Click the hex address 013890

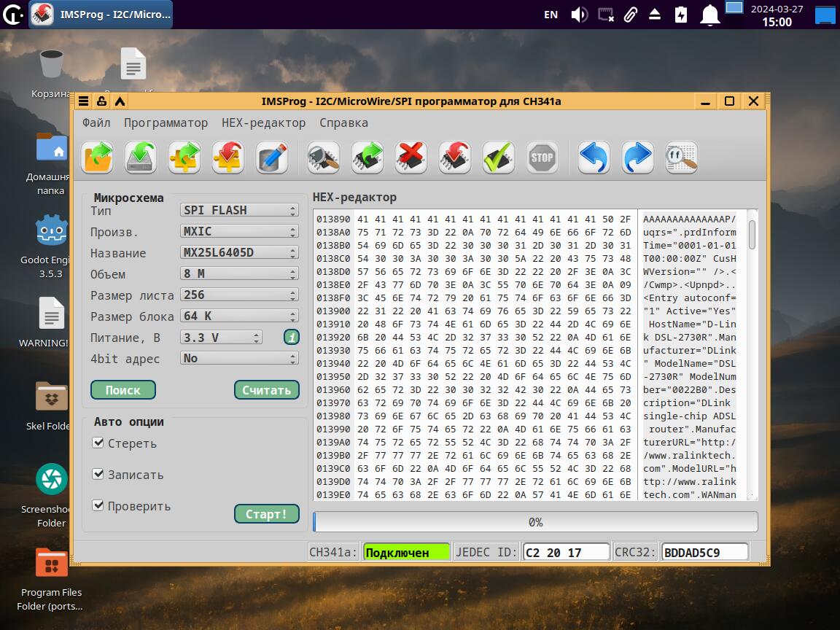[333, 219]
